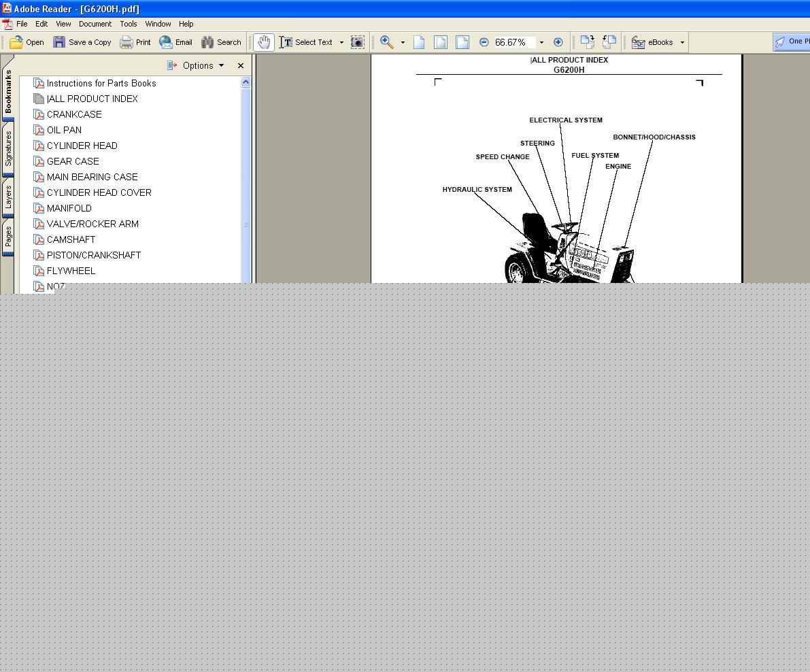Viewport: 810px width, 672px height.
Task: Go to the MANIFOLD bookmark
Action: [x=69, y=208]
